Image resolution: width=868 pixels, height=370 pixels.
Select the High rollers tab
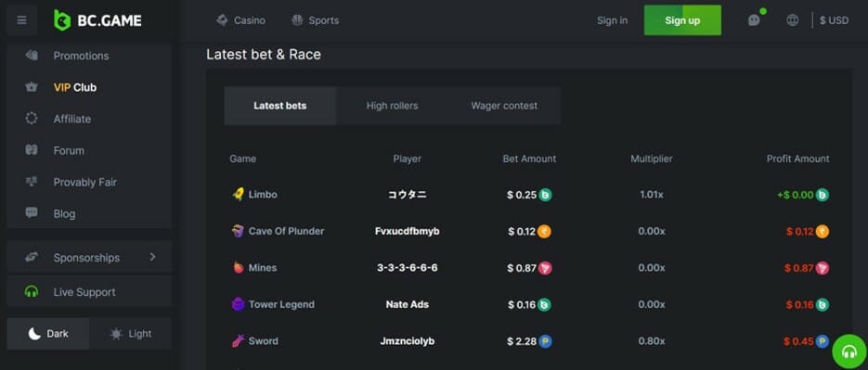coord(392,106)
